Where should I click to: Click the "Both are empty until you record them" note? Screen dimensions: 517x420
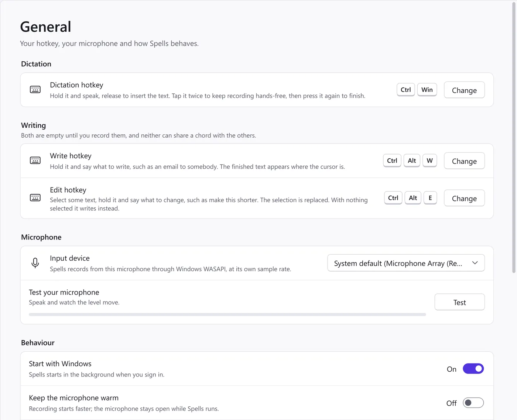(138, 135)
